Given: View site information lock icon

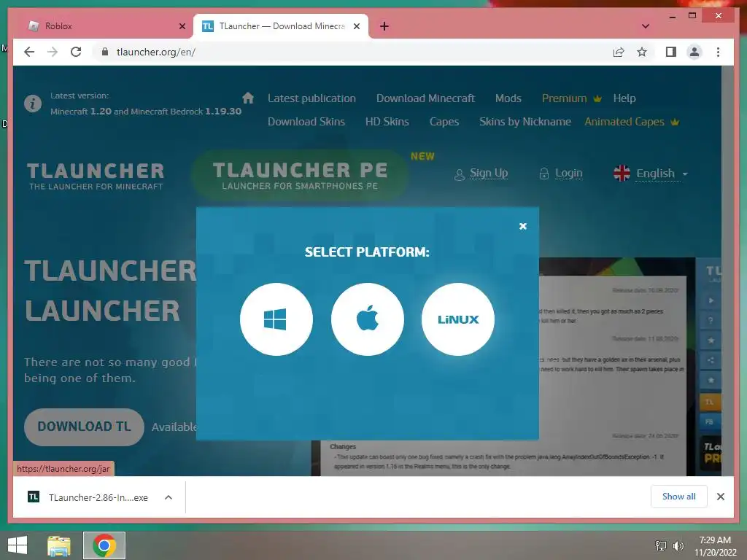Looking at the screenshot, I should point(105,52).
